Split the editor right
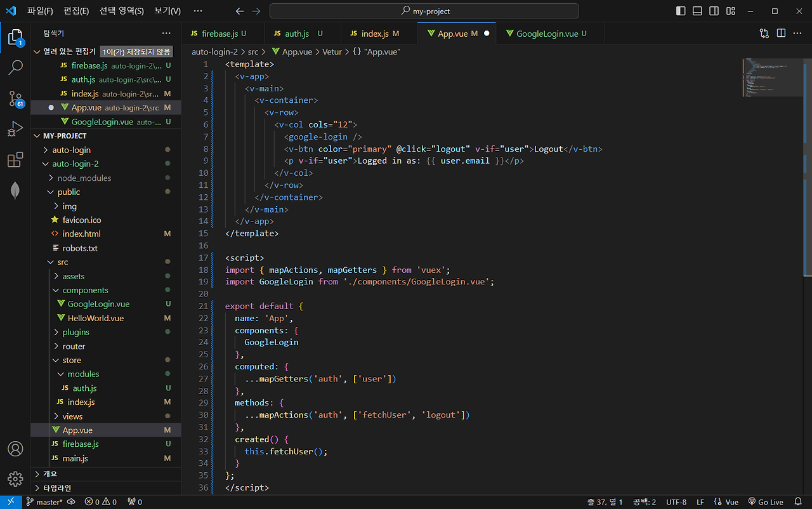The image size is (812, 509). pos(781,33)
